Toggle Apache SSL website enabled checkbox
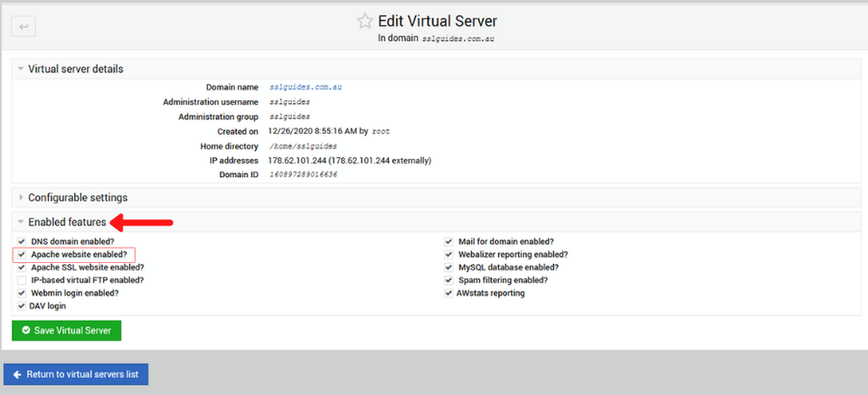This screenshot has height=395, width=868. 22,268
